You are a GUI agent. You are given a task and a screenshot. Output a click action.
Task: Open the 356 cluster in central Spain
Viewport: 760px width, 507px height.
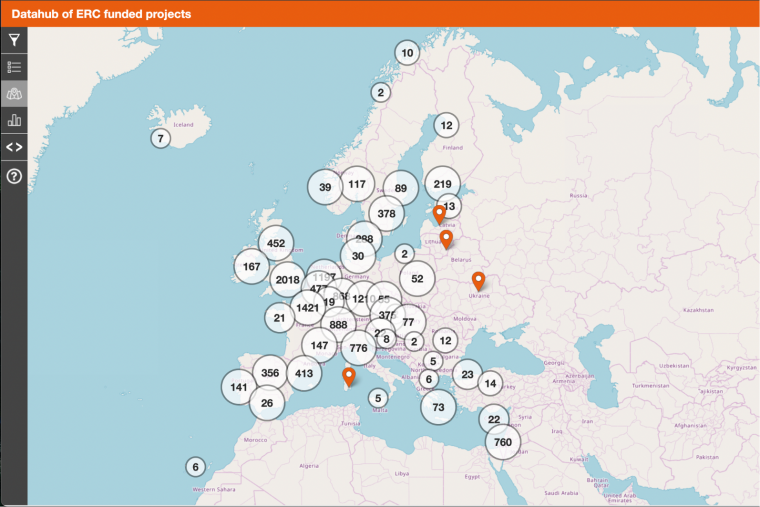pos(270,373)
